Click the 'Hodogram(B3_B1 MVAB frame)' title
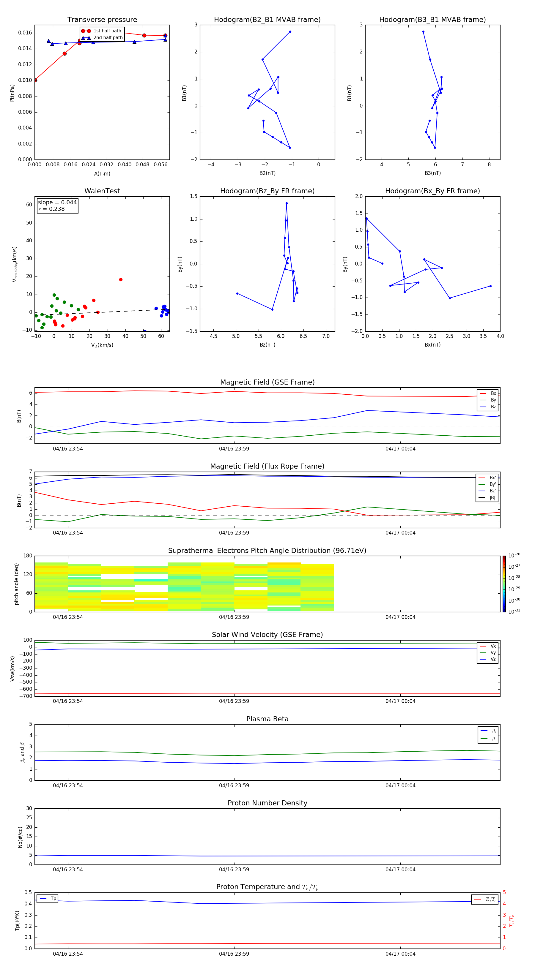Image resolution: width=535 pixels, height=980 pixels. pos(432,20)
